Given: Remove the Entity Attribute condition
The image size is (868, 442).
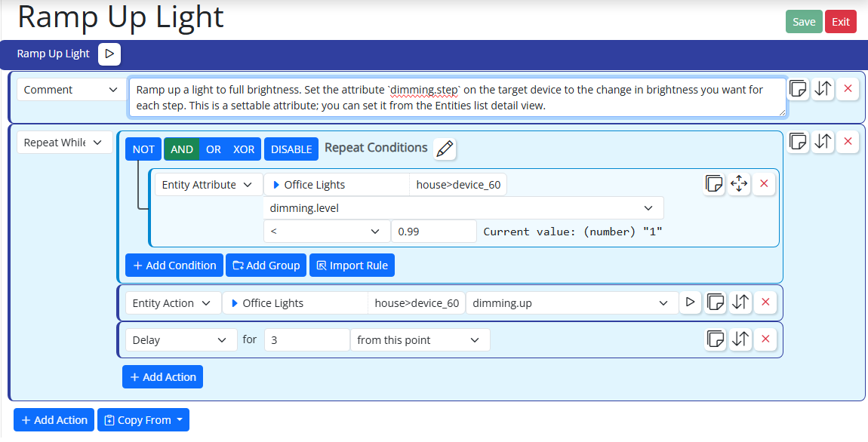Looking at the screenshot, I should [x=765, y=183].
